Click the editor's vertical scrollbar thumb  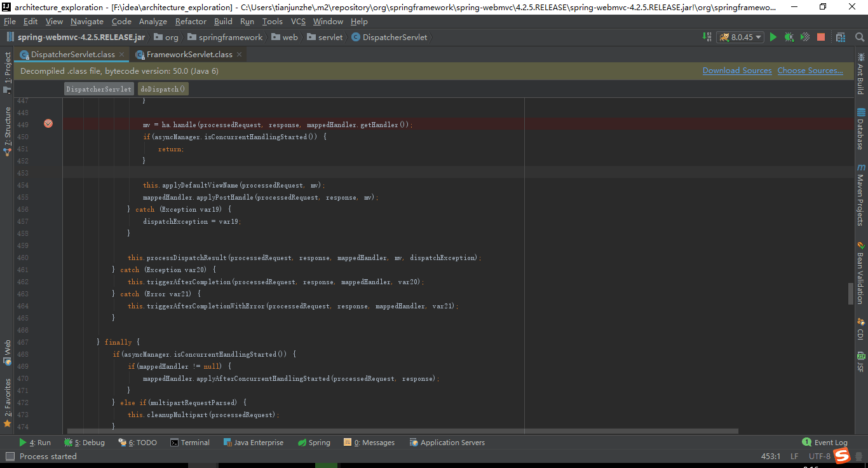click(851, 292)
